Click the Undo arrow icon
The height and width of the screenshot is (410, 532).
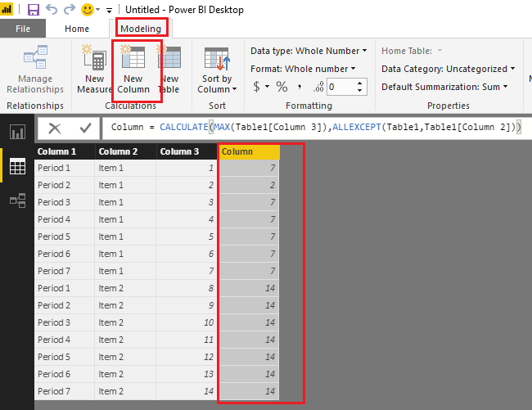pyautogui.click(x=52, y=9)
